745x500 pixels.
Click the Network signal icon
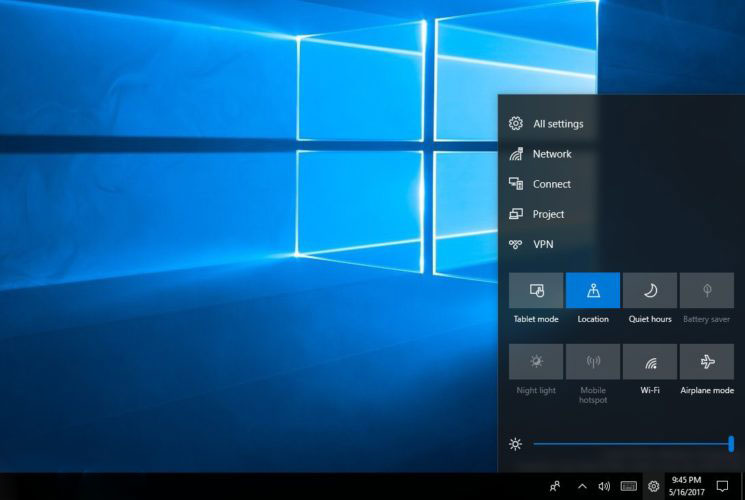(x=516, y=154)
